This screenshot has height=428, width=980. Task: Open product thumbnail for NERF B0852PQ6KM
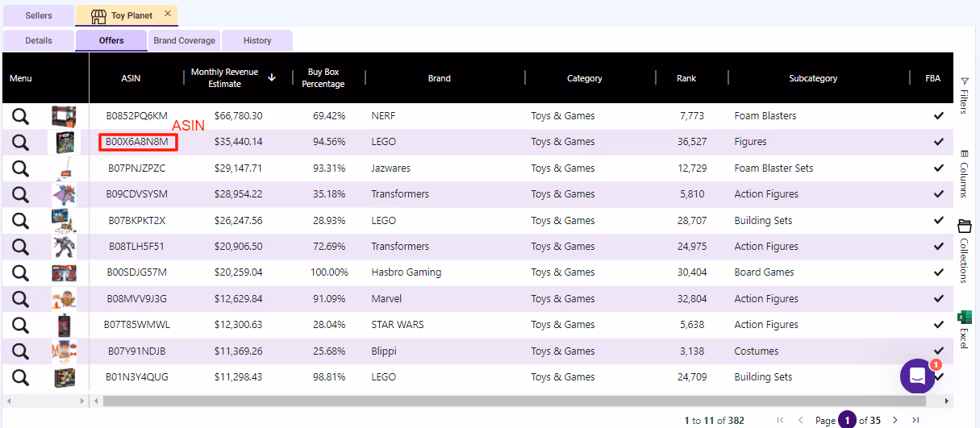point(64,116)
